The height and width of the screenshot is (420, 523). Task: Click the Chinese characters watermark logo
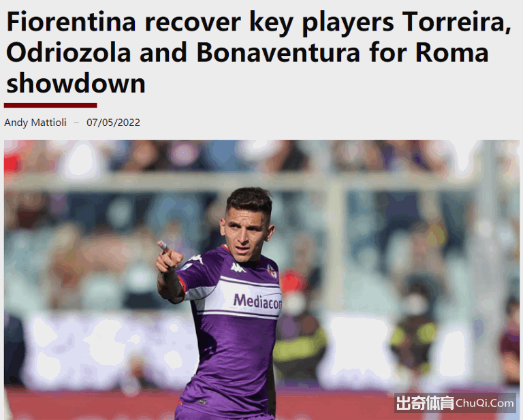tap(425, 403)
